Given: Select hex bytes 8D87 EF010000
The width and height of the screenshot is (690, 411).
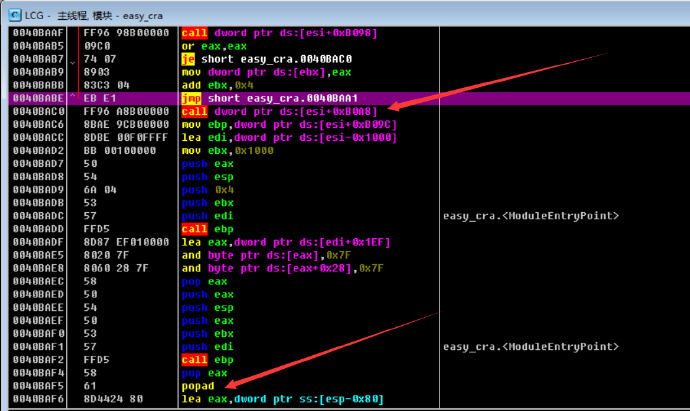Looking at the screenshot, I should [x=126, y=242].
